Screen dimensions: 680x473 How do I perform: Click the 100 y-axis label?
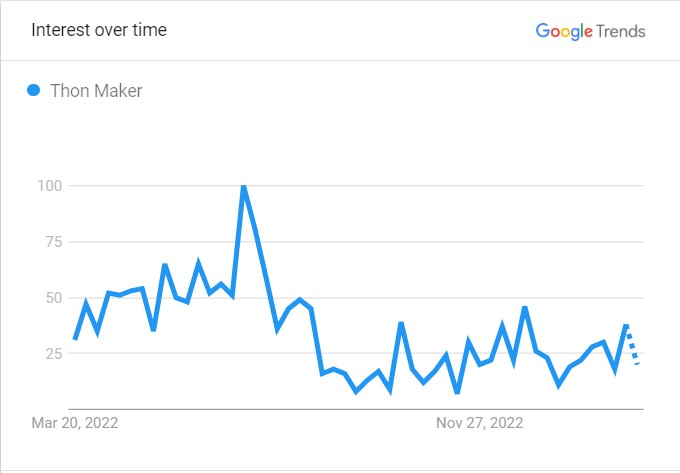pyautogui.click(x=50, y=186)
